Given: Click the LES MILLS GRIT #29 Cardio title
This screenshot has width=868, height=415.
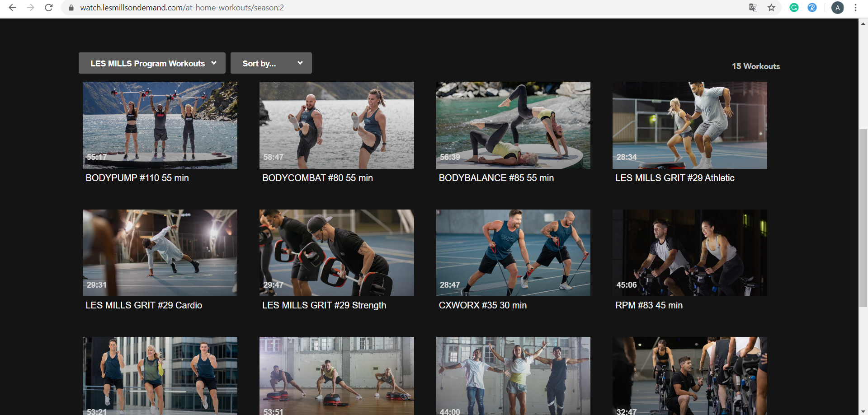Looking at the screenshot, I should coord(144,305).
